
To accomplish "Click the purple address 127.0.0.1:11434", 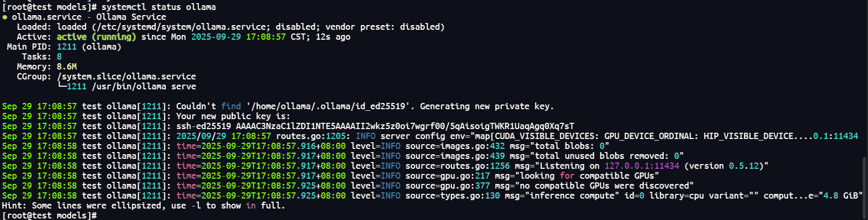I will pyautogui.click(x=642, y=166).
